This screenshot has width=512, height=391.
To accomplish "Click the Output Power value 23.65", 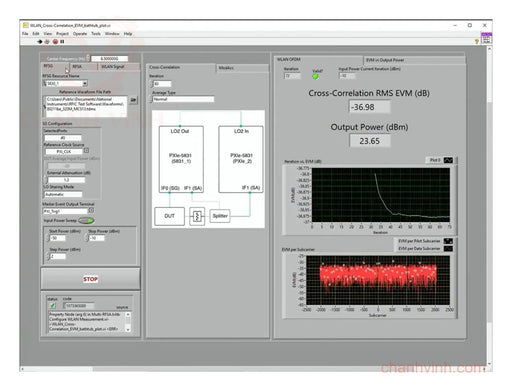I will (x=369, y=141).
